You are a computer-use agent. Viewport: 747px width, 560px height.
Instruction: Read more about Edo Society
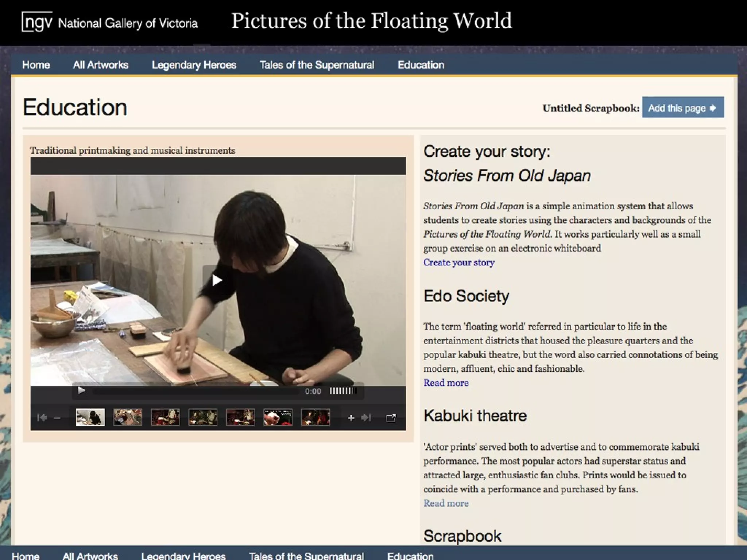446,383
